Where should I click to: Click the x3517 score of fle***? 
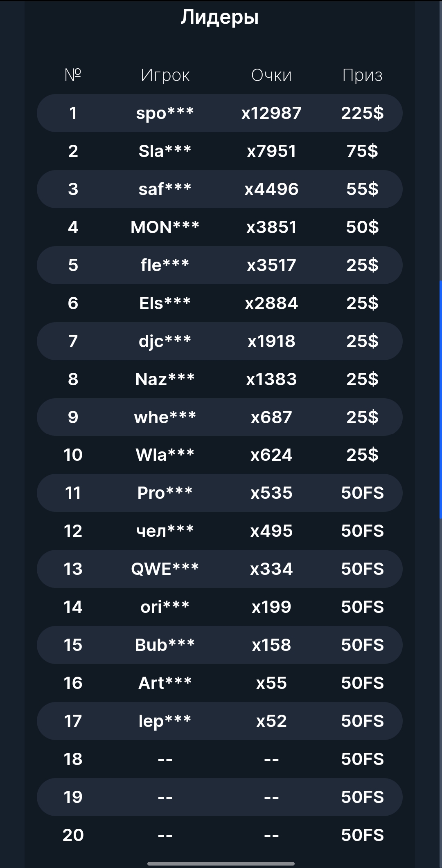[x=271, y=265]
